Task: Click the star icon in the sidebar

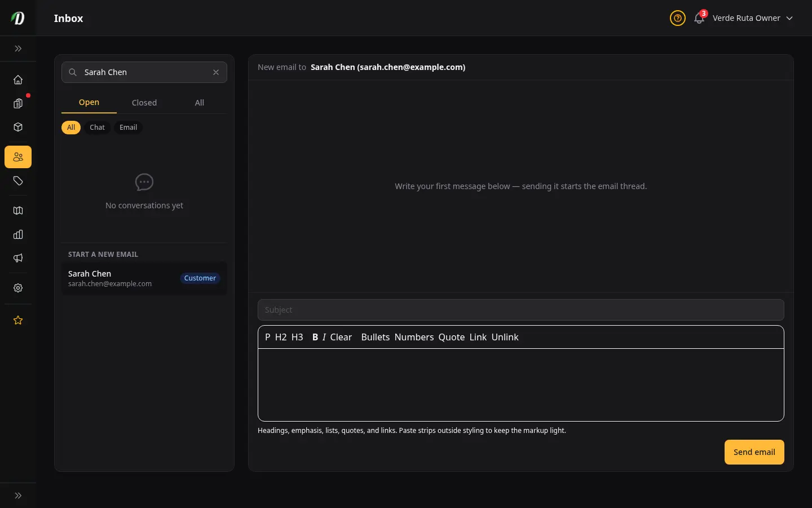Action: (x=18, y=320)
